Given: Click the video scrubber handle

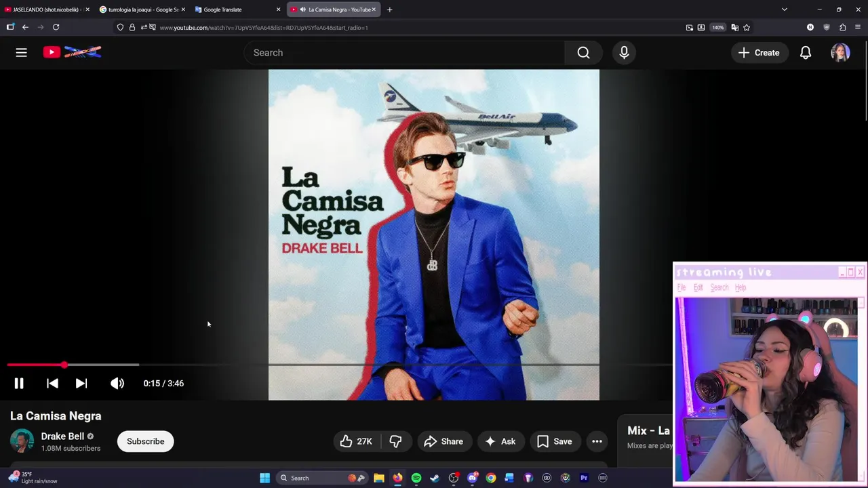Looking at the screenshot, I should (64, 365).
